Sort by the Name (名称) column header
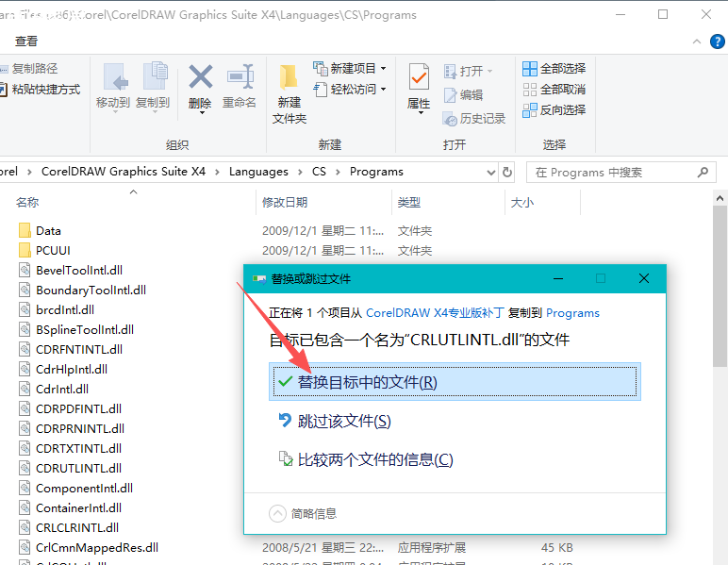This screenshot has height=565, width=728. [27, 203]
